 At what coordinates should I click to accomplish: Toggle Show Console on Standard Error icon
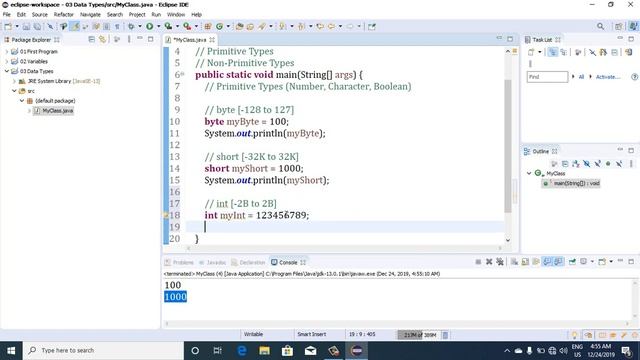point(558,262)
